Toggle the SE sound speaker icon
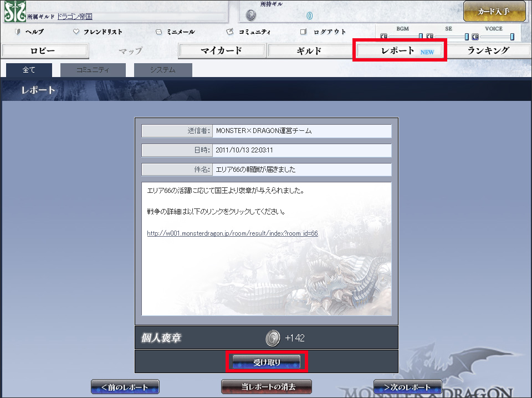The width and height of the screenshot is (532, 398). [429, 37]
